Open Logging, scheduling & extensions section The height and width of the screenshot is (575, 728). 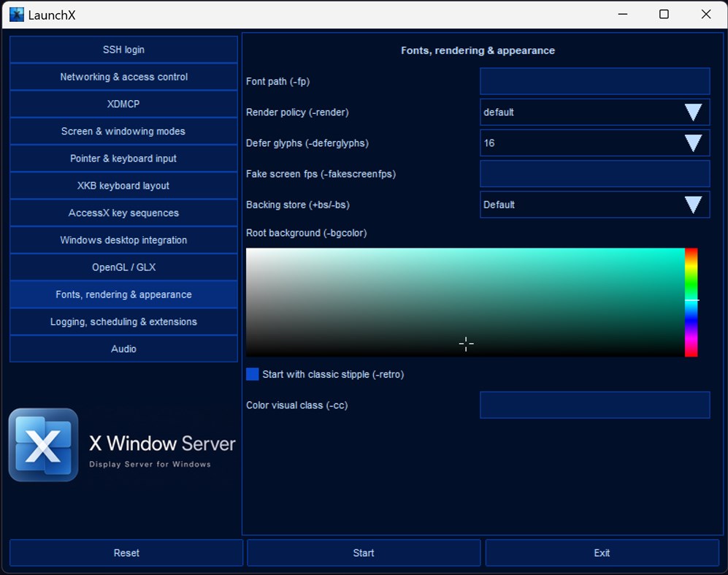pyautogui.click(x=123, y=321)
